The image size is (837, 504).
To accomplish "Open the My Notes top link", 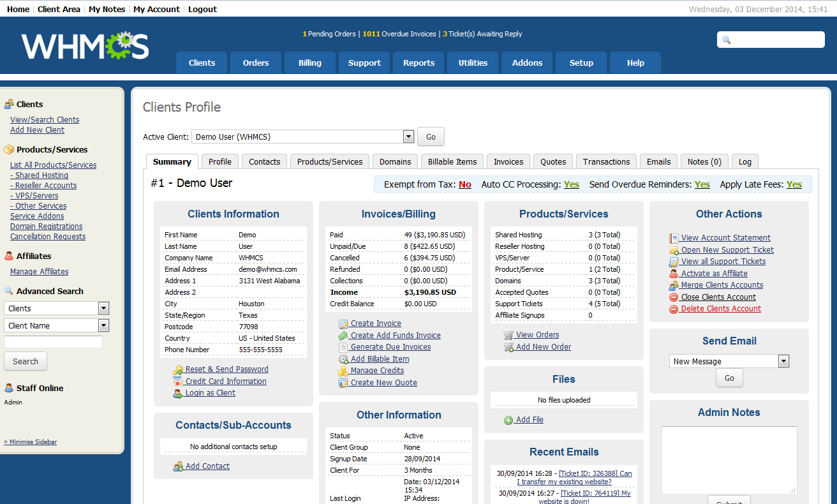I will coord(107,9).
